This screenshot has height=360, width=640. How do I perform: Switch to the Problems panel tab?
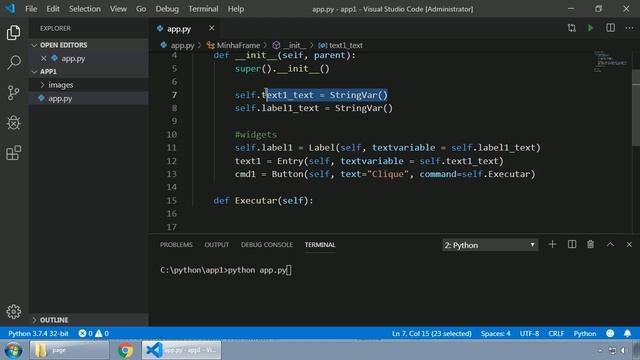click(x=176, y=244)
